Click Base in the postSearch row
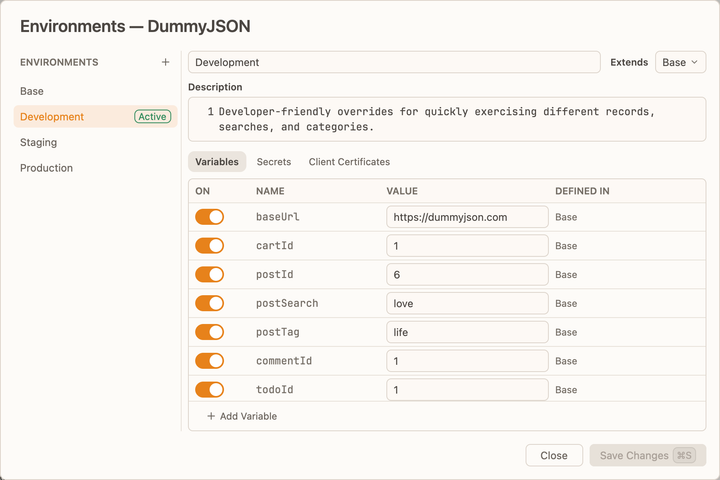Screen dimensions: 720x480 566,303
